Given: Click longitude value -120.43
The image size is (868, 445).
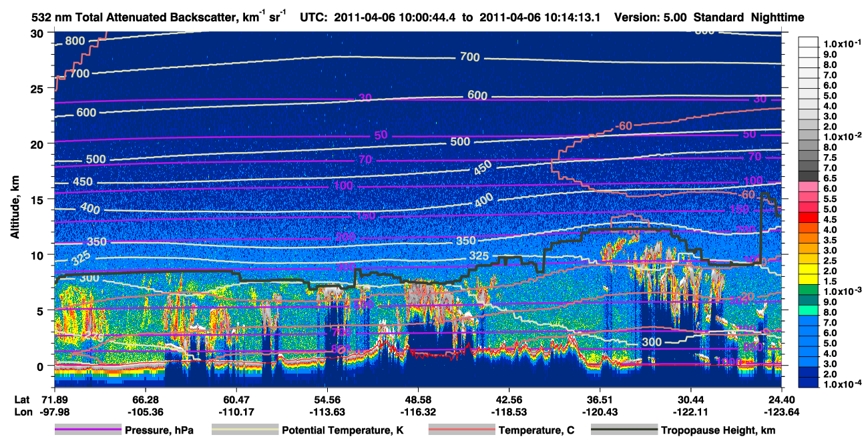Looking at the screenshot, I should pyautogui.click(x=600, y=412).
